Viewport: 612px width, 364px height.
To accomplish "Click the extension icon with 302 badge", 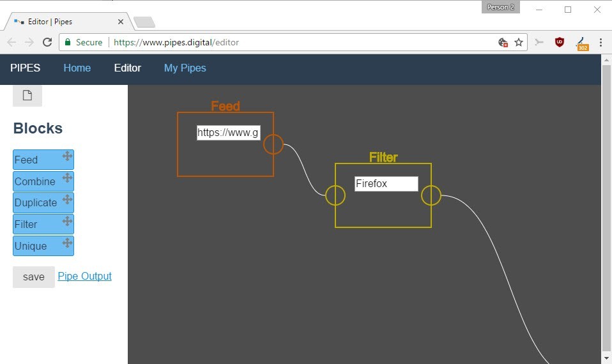I will pyautogui.click(x=581, y=43).
